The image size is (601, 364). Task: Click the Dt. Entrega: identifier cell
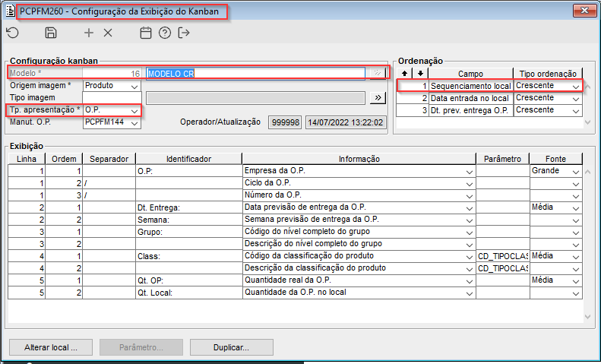tap(189, 207)
